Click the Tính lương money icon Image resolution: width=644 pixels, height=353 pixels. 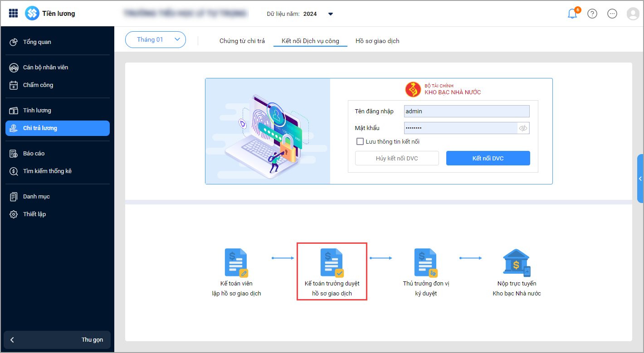pyautogui.click(x=14, y=111)
